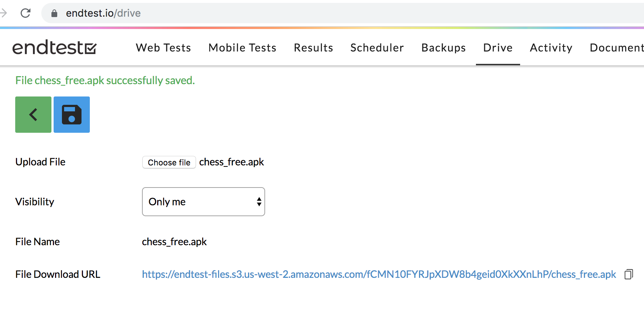Open the Visibility dropdown showing Only me
This screenshot has height=325, width=644.
203,202
